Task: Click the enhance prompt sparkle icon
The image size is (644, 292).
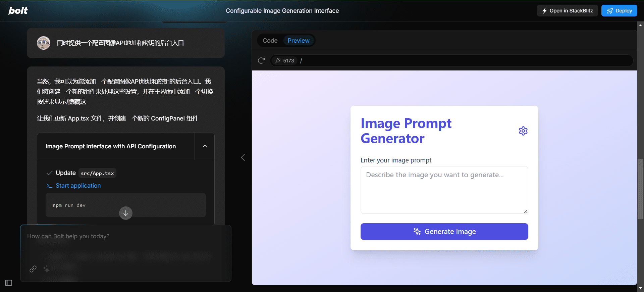Action: [x=46, y=269]
